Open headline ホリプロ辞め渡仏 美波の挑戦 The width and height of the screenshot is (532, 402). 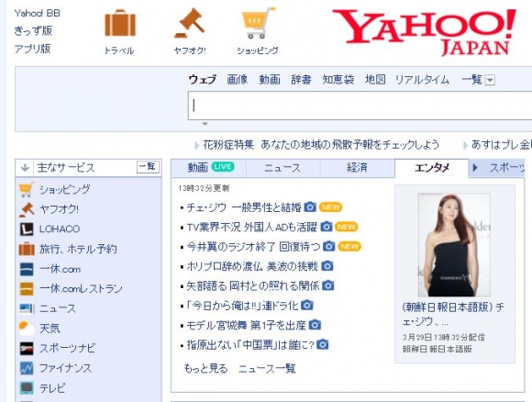point(252,266)
